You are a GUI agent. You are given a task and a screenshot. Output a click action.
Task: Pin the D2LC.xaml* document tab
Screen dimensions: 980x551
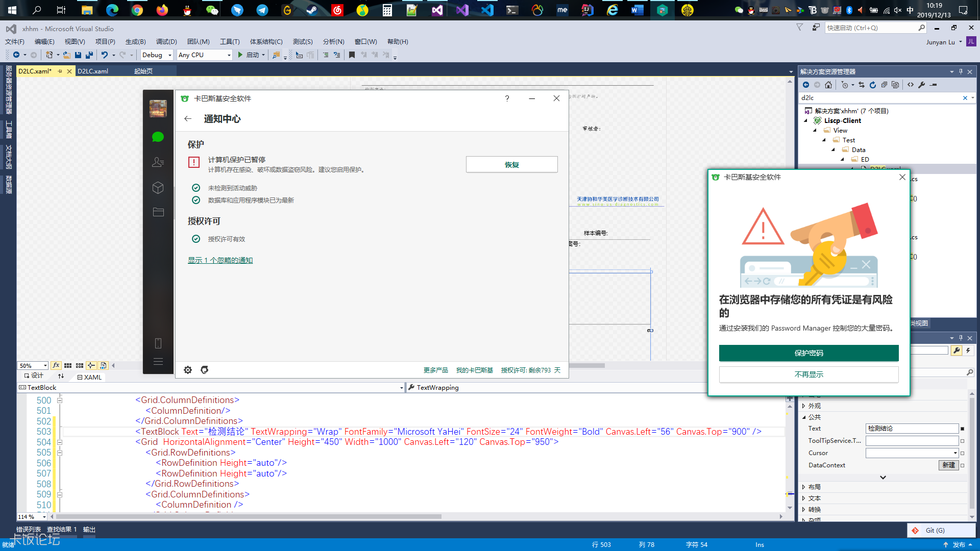[60, 71]
